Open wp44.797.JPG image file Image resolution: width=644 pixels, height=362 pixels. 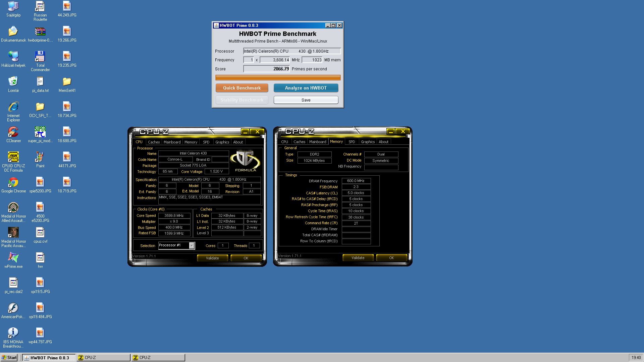click(x=40, y=336)
